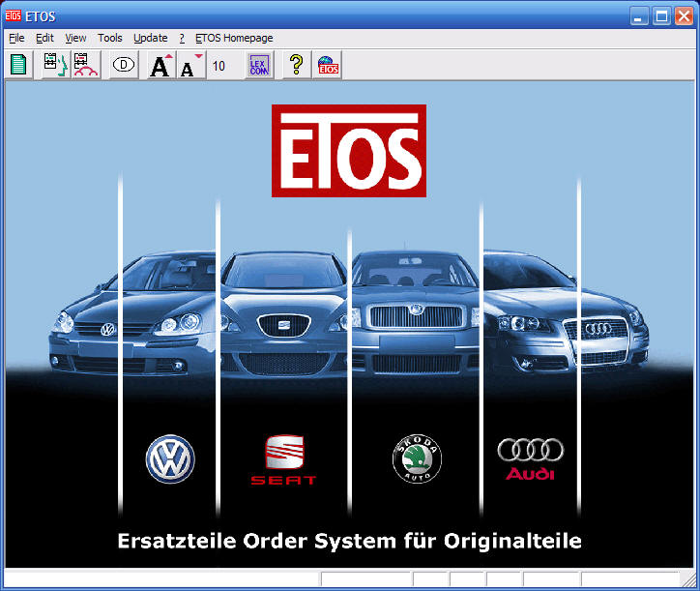This screenshot has width=700, height=591.
Task: Open the View menu
Action: tap(75, 38)
